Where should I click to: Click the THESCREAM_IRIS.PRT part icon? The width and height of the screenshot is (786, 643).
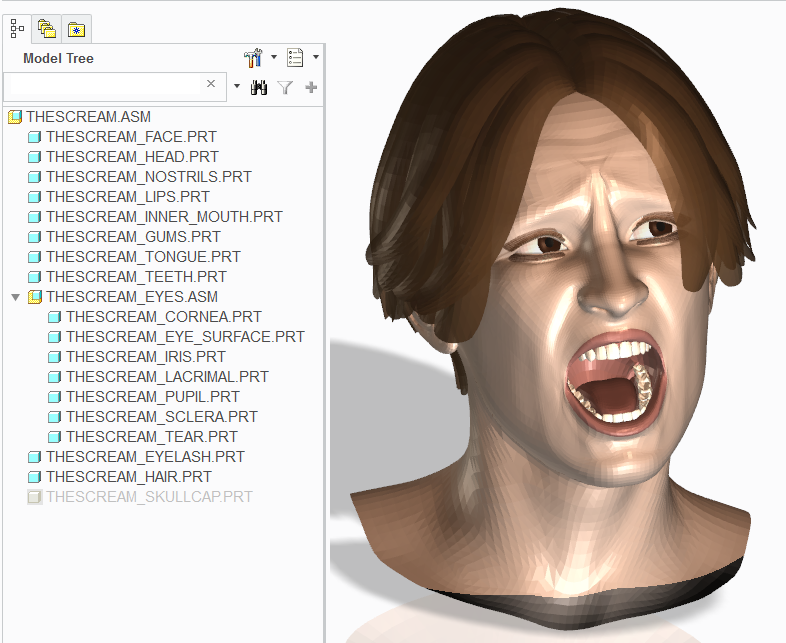54,357
